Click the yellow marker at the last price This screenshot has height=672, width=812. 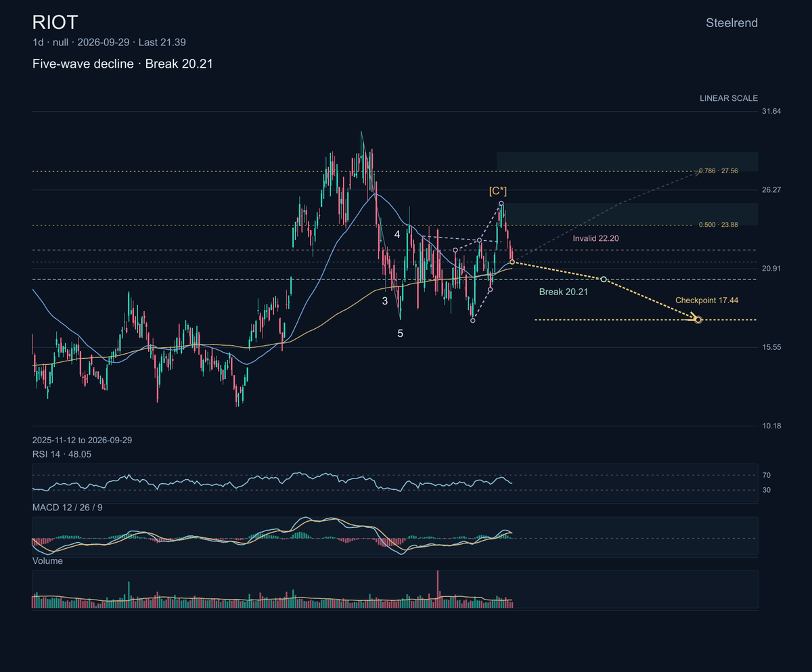coord(512,261)
